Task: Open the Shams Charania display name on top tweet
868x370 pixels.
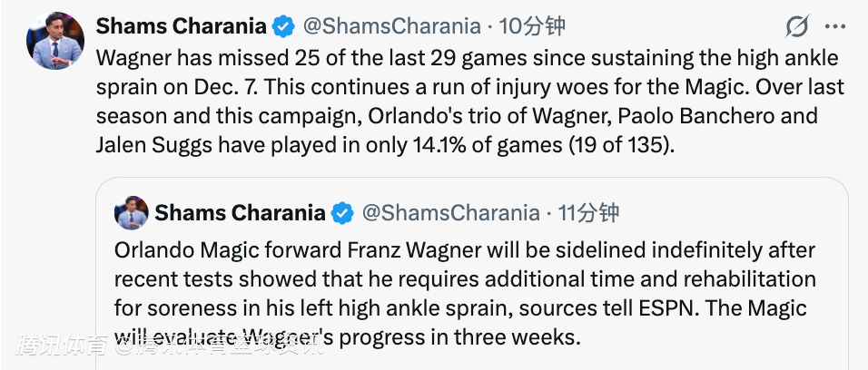Action: pyautogui.click(x=181, y=26)
